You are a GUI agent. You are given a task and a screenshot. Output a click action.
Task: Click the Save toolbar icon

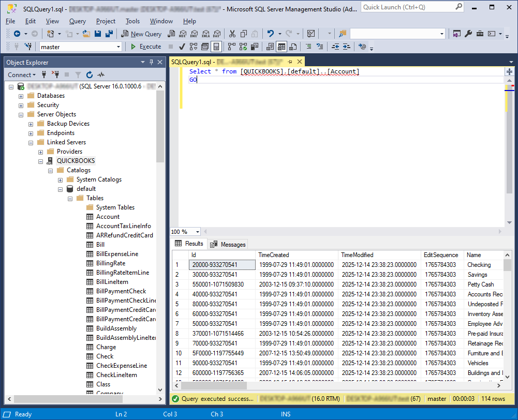point(98,34)
